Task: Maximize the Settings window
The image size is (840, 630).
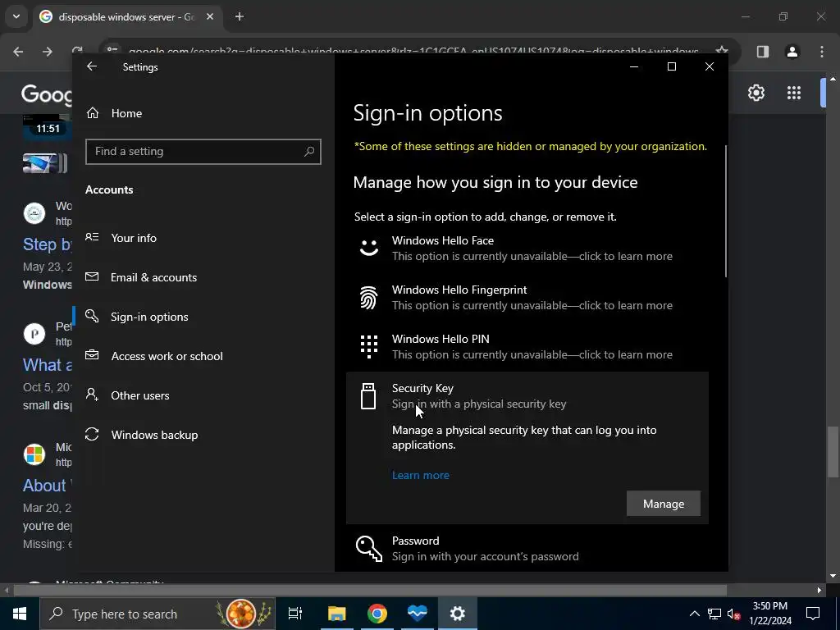Action: 672,66
